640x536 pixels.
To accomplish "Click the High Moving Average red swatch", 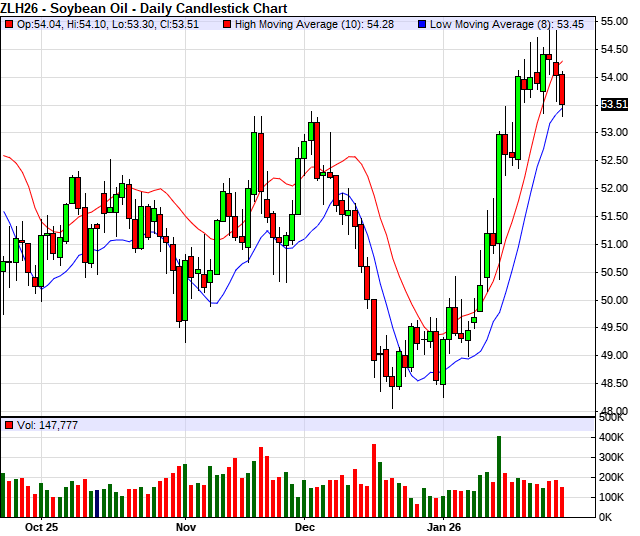I will coord(227,24).
